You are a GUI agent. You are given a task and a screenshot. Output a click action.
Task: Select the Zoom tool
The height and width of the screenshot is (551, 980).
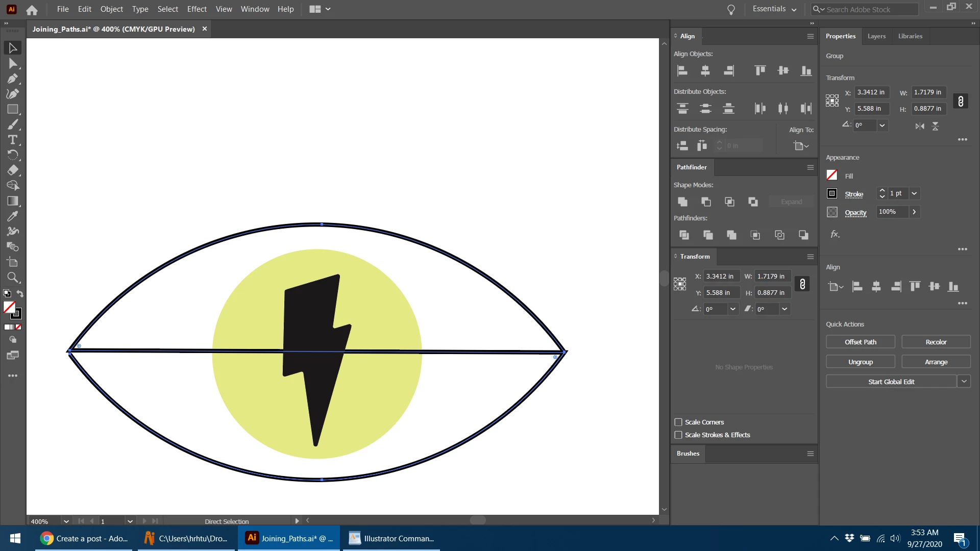13,278
